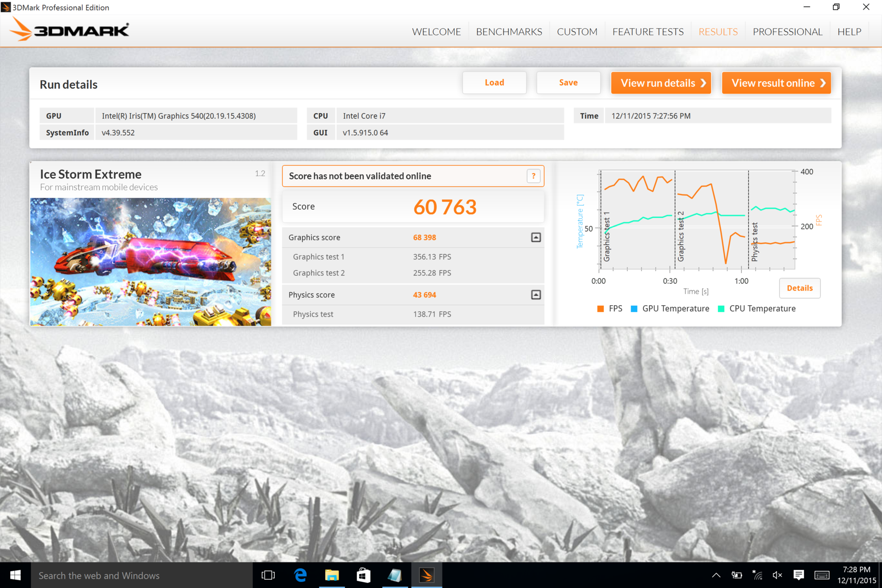The height and width of the screenshot is (588, 882).
Task: Click the Physics score value 43 694
Action: click(424, 295)
